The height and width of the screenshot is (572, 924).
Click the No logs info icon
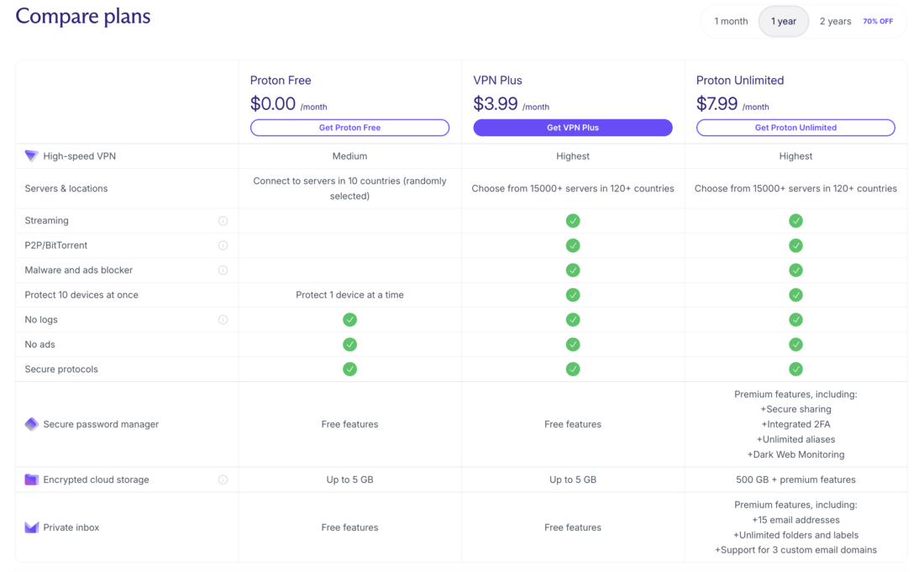pyautogui.click(x=223, y=319)
